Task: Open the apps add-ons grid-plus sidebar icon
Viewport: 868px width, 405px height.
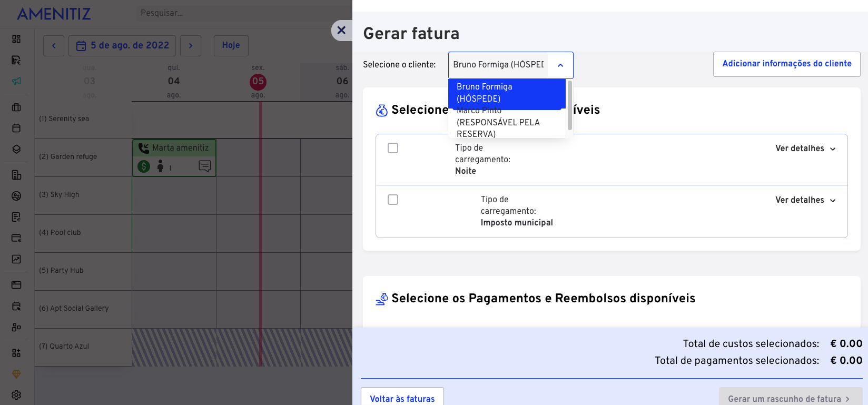Action: point(16,353)
